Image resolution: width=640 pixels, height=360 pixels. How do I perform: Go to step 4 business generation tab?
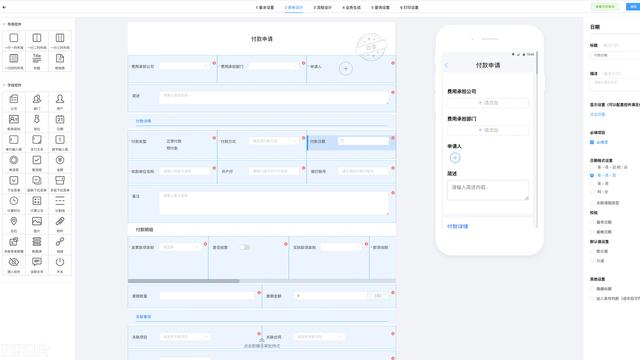tap(351, 7)
